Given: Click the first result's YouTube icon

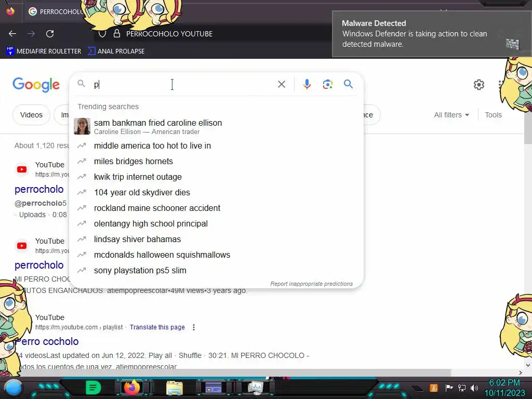Looking at the screenshot, I should 22,169.
